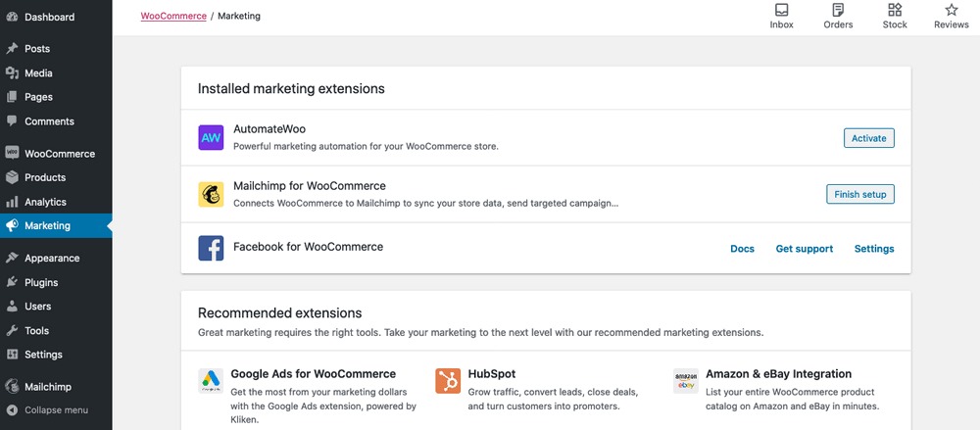Click the Installed marketing extensions heading

tap(291, 89)
